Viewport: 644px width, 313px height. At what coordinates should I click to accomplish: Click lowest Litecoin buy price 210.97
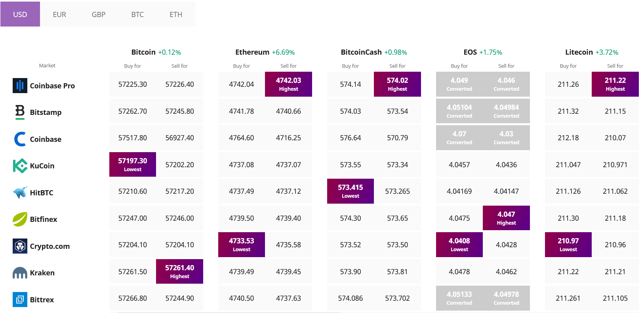(568, 244)
